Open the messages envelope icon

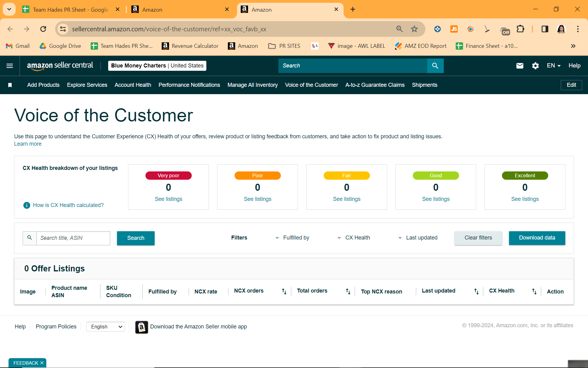coord(520,66)
